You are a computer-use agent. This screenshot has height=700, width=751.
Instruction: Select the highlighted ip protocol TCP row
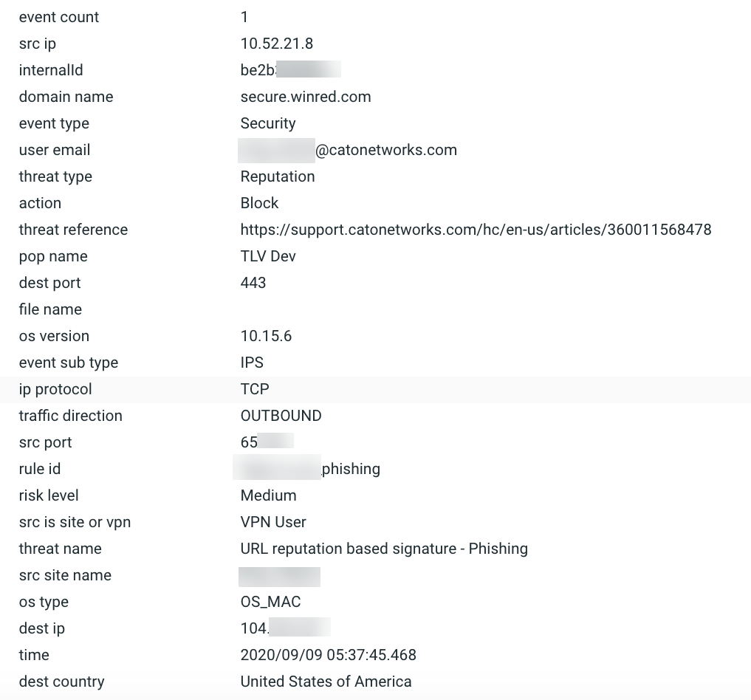255,389
